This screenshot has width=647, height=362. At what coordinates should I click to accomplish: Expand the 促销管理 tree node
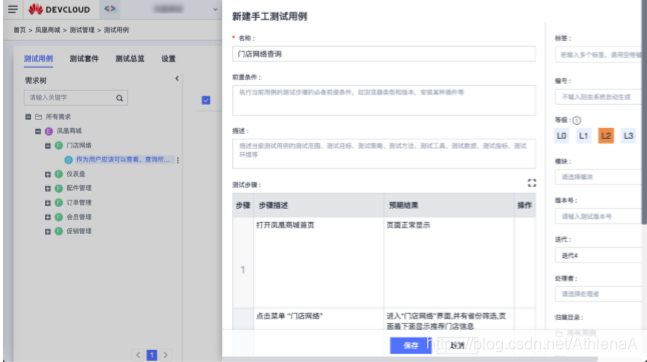48,231
